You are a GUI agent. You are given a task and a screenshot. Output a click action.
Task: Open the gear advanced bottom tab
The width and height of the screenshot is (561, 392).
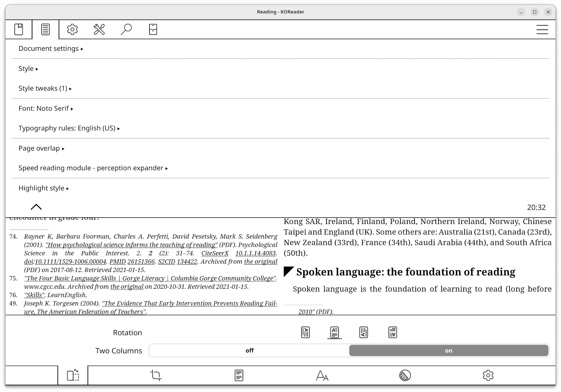pyautogui.click(x=488, y=375)
